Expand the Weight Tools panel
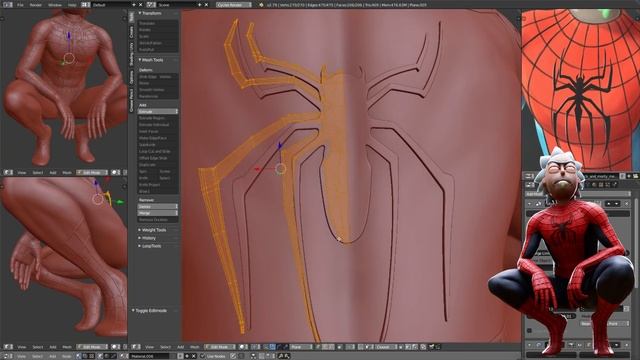 (x=140, y=230)
